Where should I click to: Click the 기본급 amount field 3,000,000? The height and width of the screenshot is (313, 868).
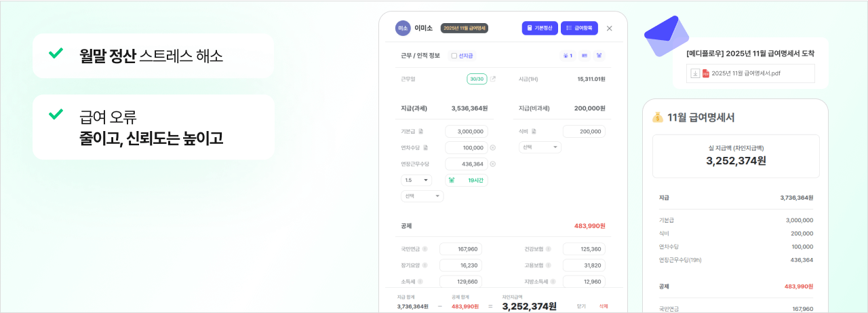click(467, 131)
